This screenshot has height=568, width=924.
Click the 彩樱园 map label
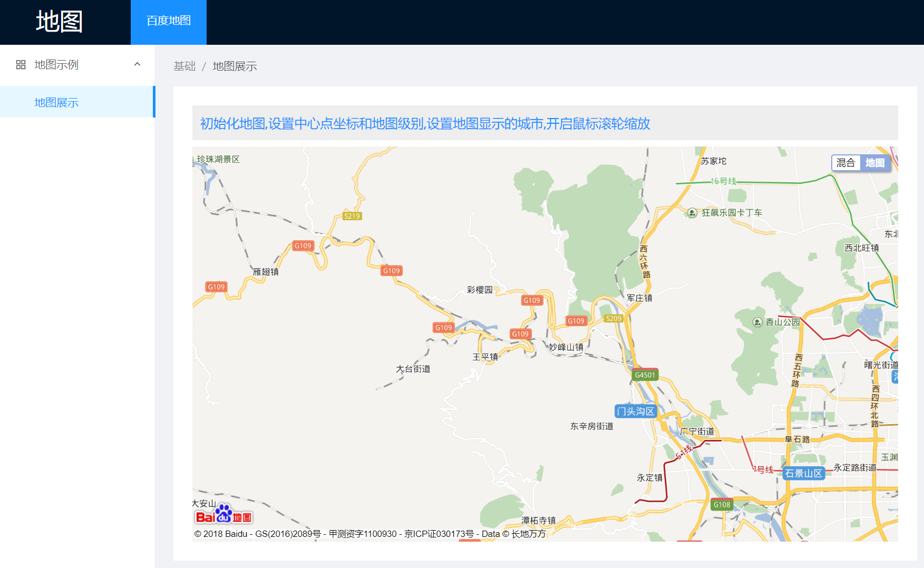[x=480, y=290]
